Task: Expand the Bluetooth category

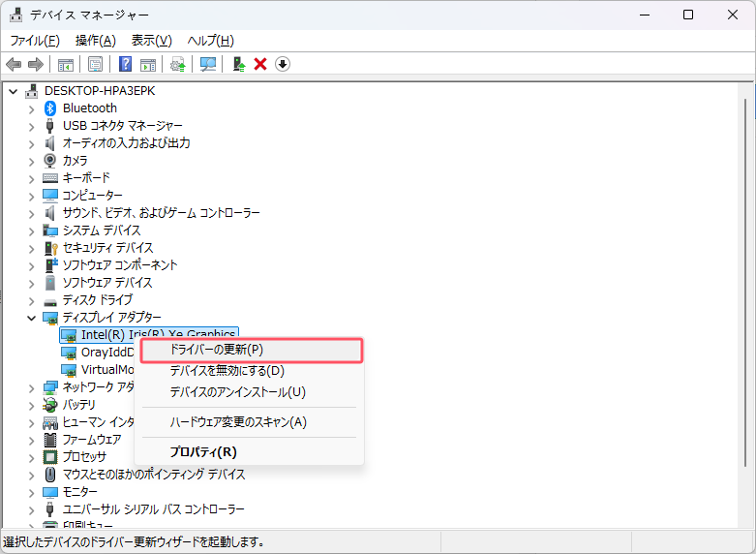Action: click(x=31, y=109)
